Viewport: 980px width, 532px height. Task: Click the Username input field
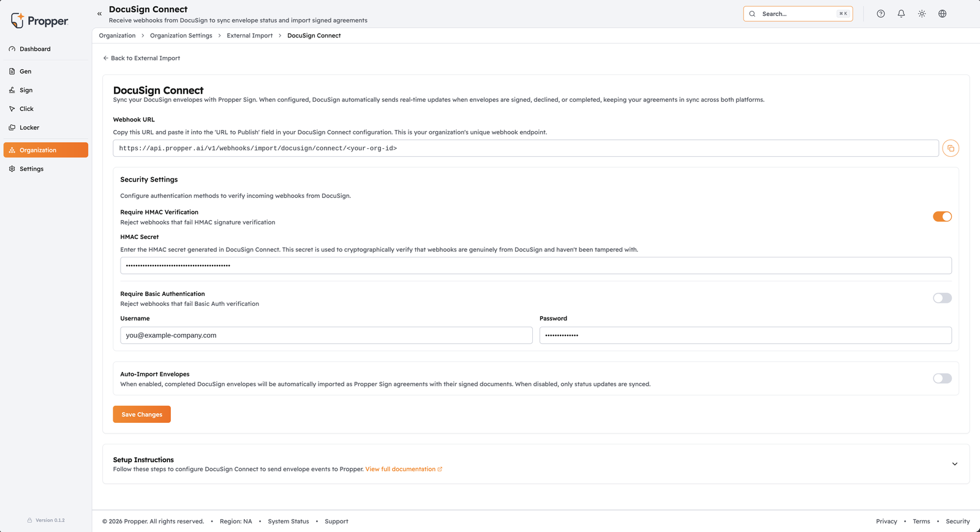pyautogui.click(x=326, y=335)
